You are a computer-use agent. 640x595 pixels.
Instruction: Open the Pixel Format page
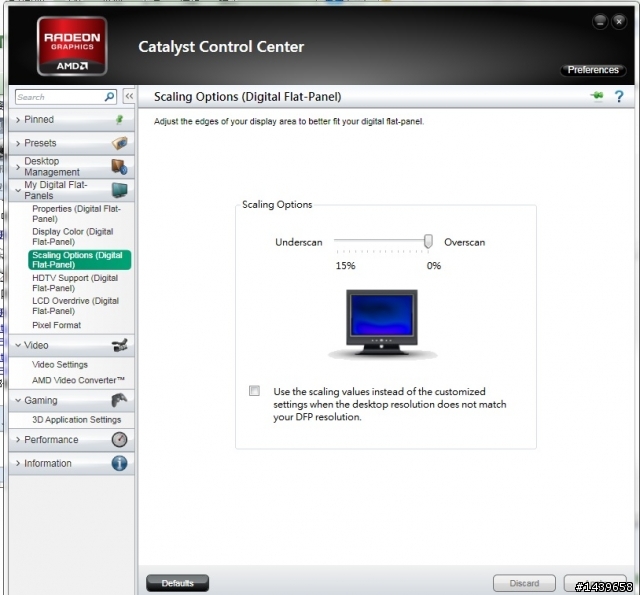pos(57,325)
